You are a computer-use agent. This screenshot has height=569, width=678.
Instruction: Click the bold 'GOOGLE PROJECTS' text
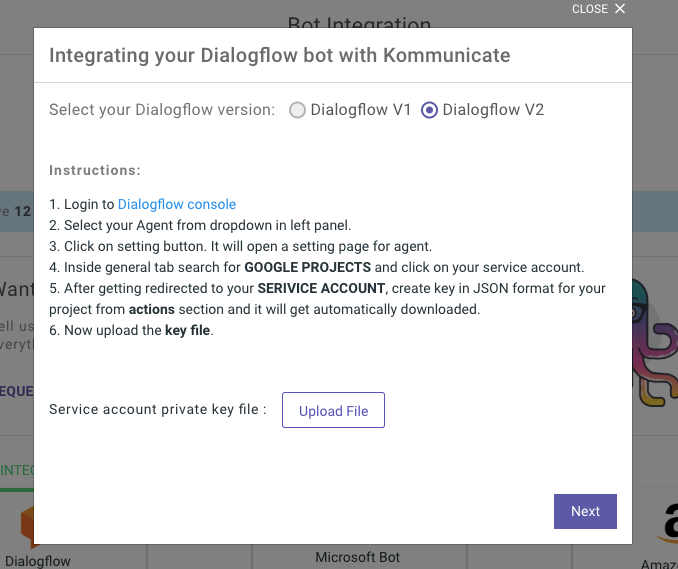click(x=307, y=267)
